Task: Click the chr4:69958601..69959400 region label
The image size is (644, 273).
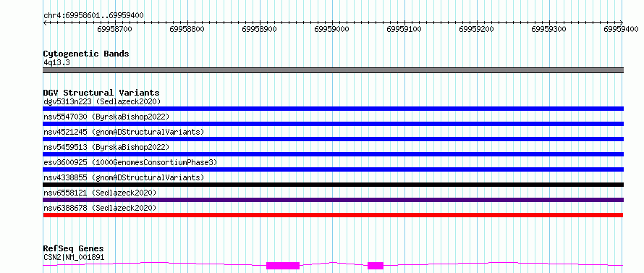Action: pyautogui.click(x=93, y=16)
